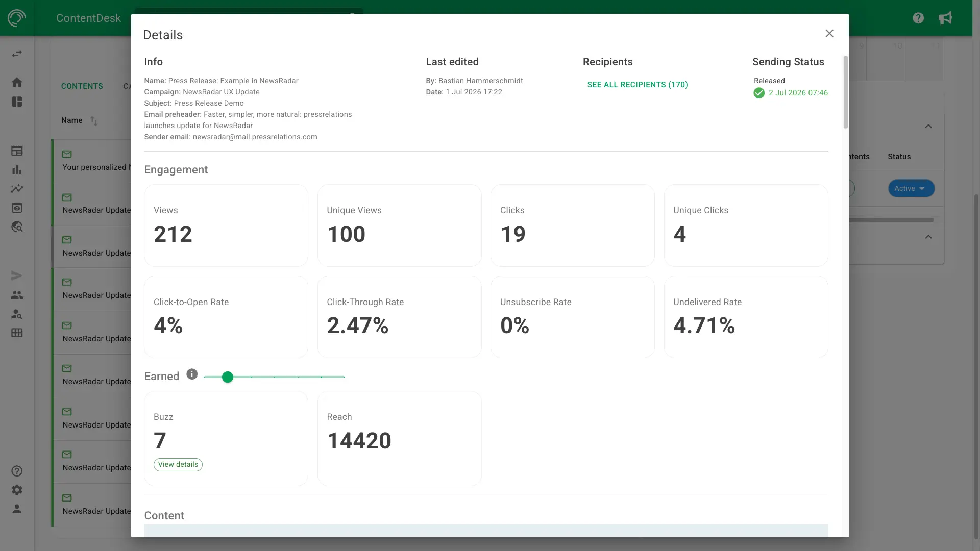
Task: Click the Click-to-Open Rate 4% card
Action: [x=226, y=317]
